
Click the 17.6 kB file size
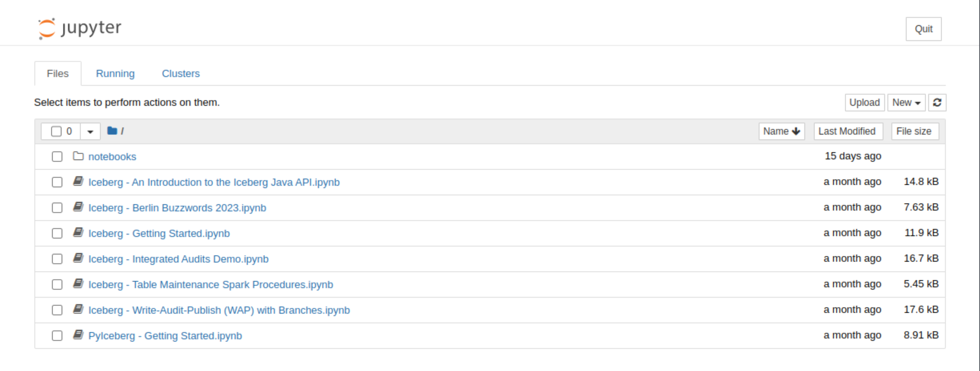[x=921, y=310]
